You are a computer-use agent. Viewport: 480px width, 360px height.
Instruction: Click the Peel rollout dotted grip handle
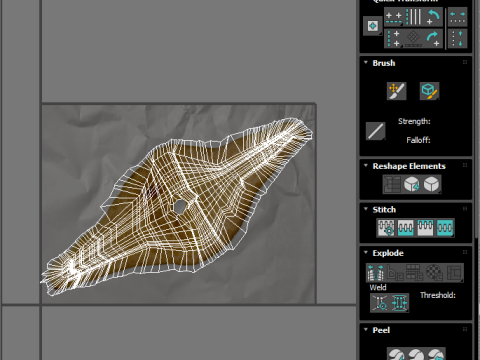click(465, 329)
